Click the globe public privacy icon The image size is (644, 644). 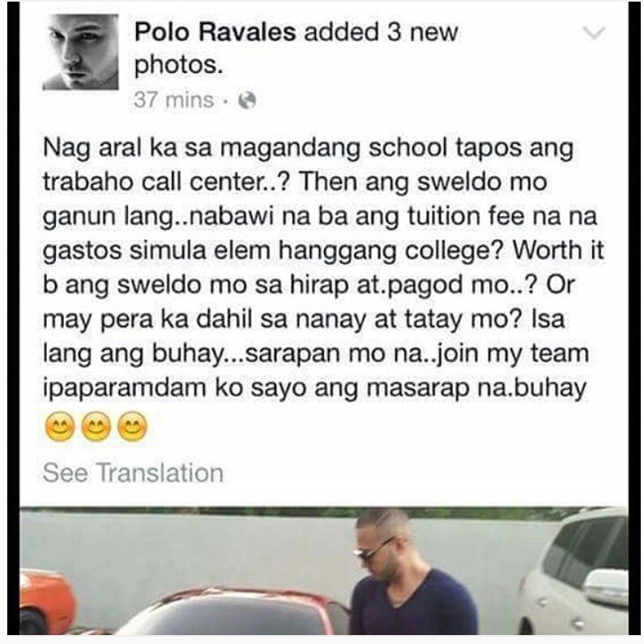(x=247, y=100)
